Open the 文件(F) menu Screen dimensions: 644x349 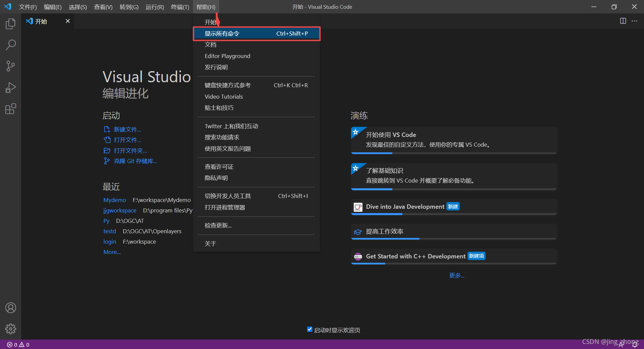(28, 7)
